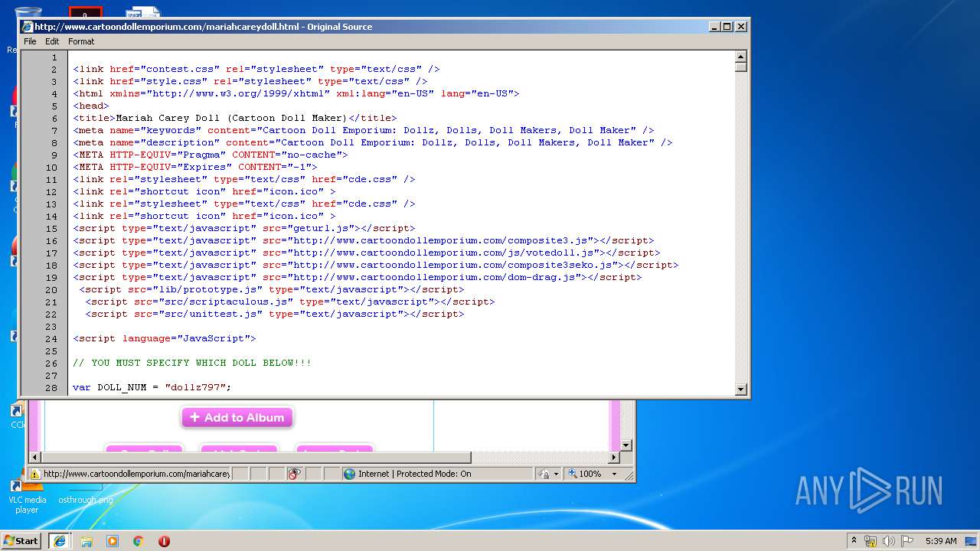The width and height of the screenshot is (980, 551).
Task: Open Google Chrome taskbar icon
Action: pyautogui.click(x=138, y=541)
